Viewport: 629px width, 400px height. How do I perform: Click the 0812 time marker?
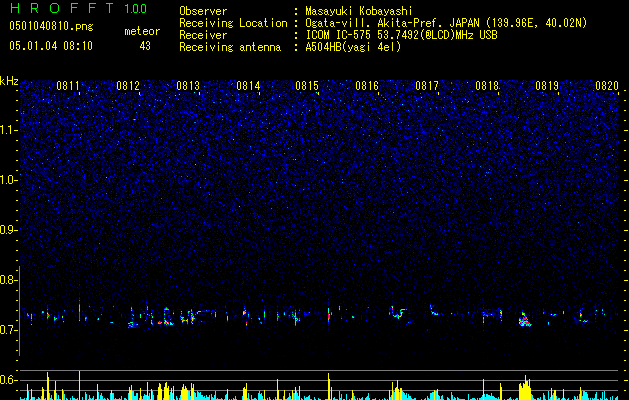point(128,86)
